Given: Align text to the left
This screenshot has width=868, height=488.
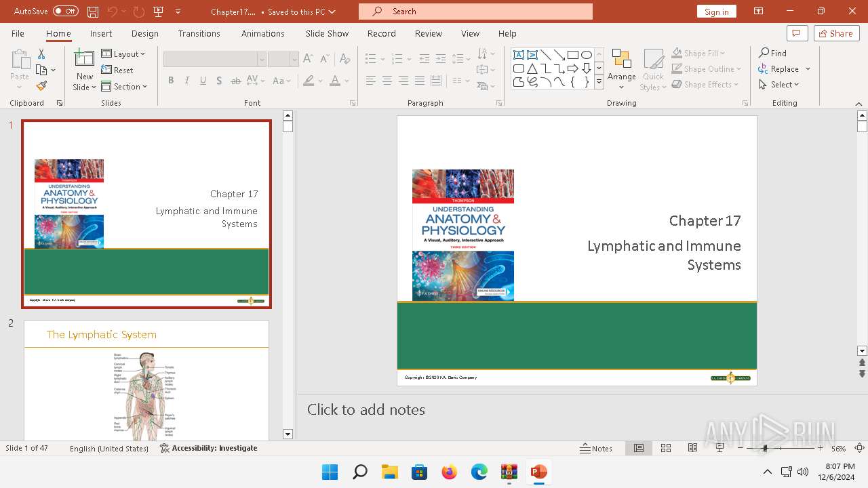Looking at the screenshot, I should (371, 81).
